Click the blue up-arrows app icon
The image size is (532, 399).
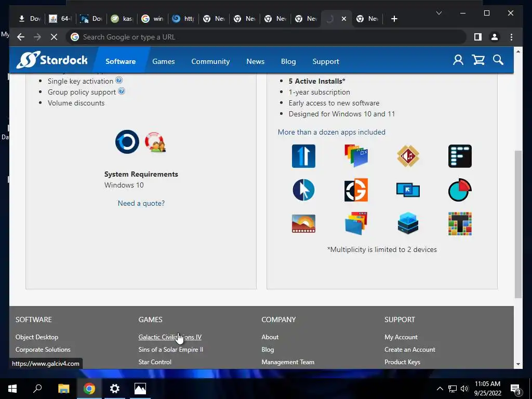click(303, 156)
